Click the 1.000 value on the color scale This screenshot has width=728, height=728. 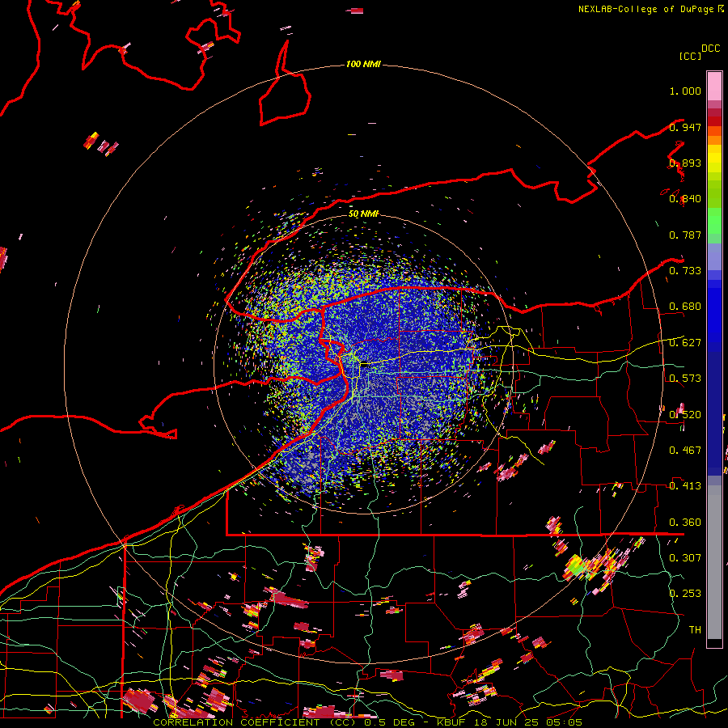685,91
